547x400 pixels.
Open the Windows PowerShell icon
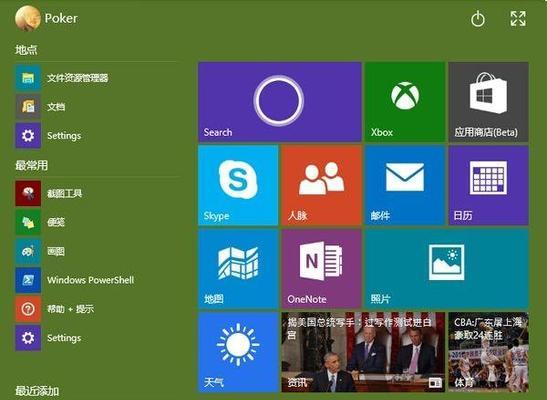click(28, 280)
